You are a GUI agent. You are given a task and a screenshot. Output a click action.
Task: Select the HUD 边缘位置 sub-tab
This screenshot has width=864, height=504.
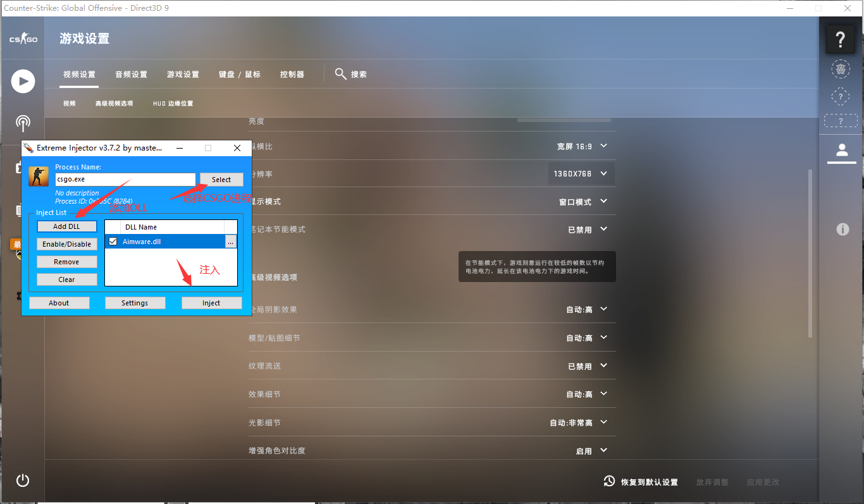[173, 103]
